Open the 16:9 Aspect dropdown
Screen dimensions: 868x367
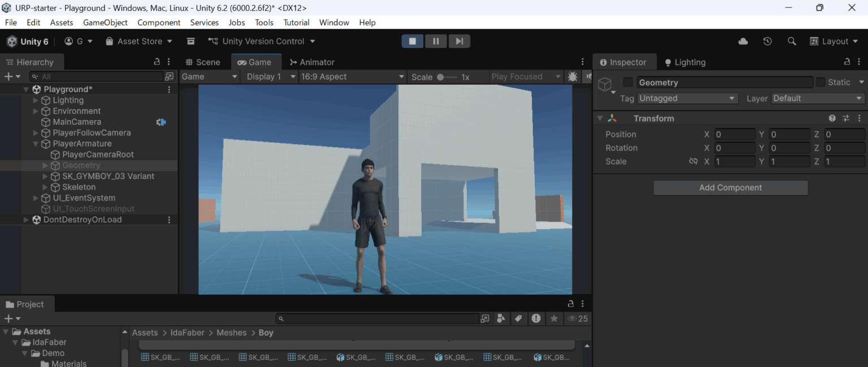click(x=352, y=77)
